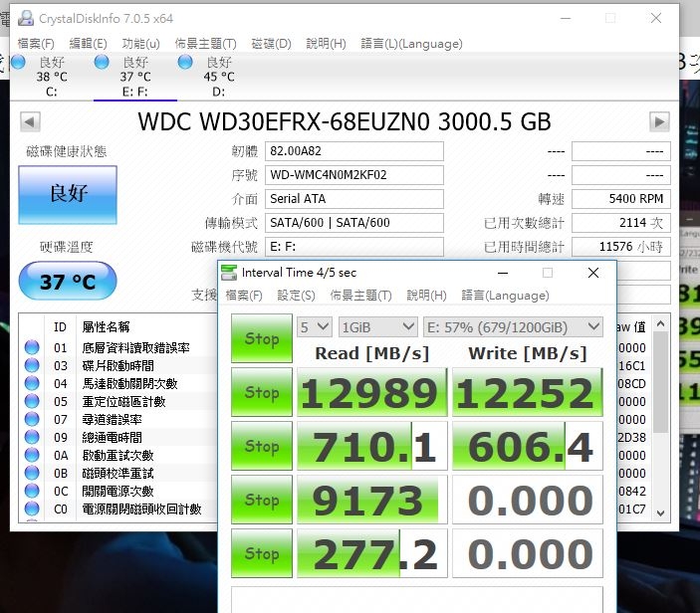
Task: Click Stop button beside 9173 read result
Action: coord(262,500)
